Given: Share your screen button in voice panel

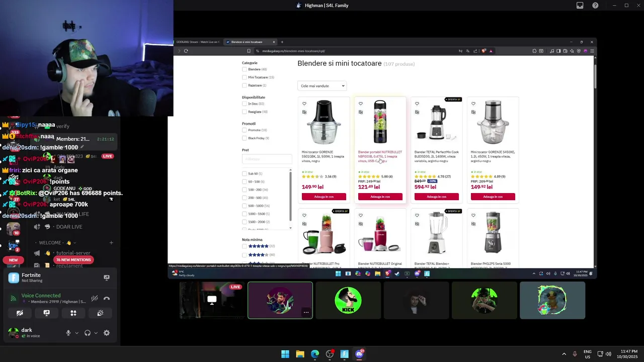Looking at the screenshot, I should 47,313.
